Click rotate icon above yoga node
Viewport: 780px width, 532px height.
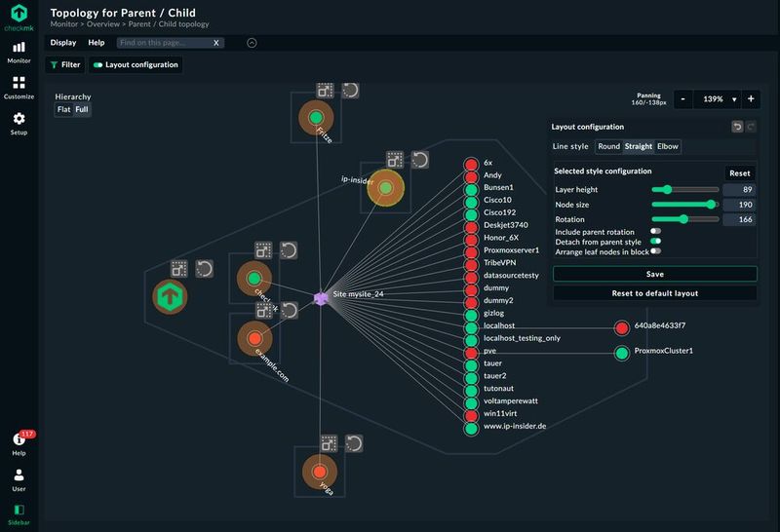tap(354, 443)
